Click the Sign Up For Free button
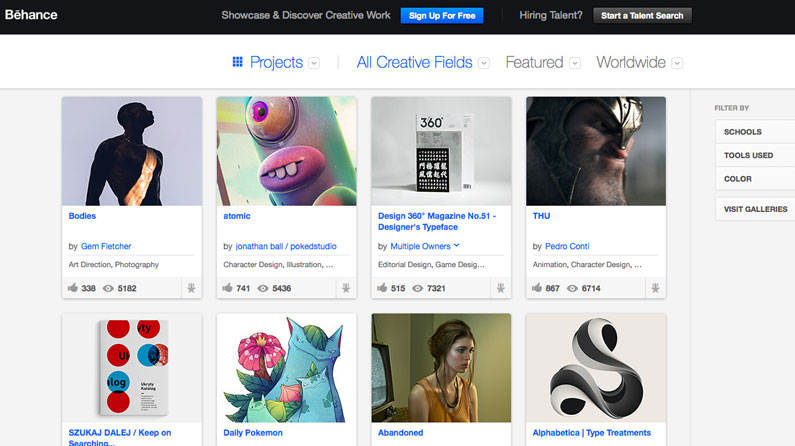Screen dimensions: 795x446 point(441,15)
